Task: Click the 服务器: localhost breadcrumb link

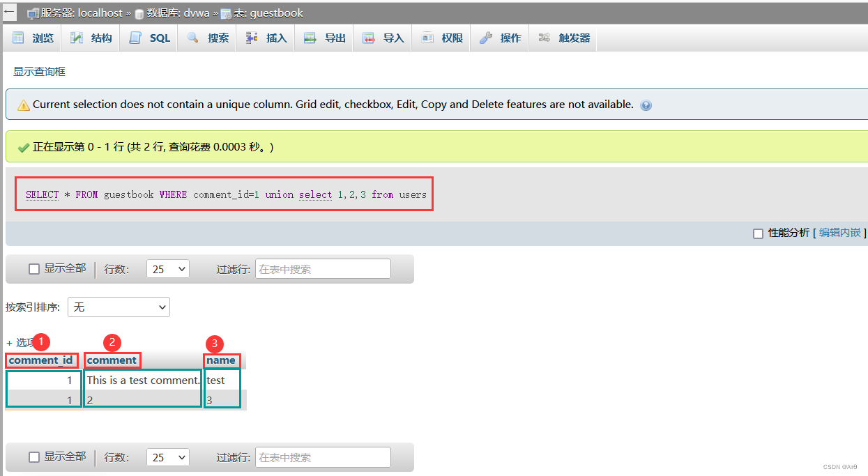Action: coord(82,13)
